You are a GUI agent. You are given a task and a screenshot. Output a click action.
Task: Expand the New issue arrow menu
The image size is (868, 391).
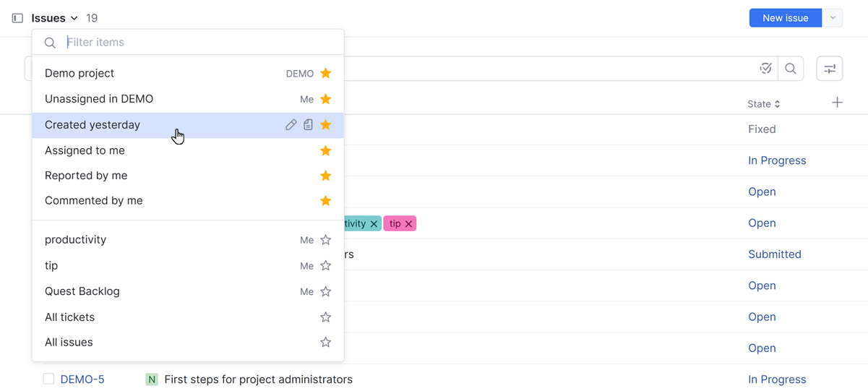click(x=833, y=18)
